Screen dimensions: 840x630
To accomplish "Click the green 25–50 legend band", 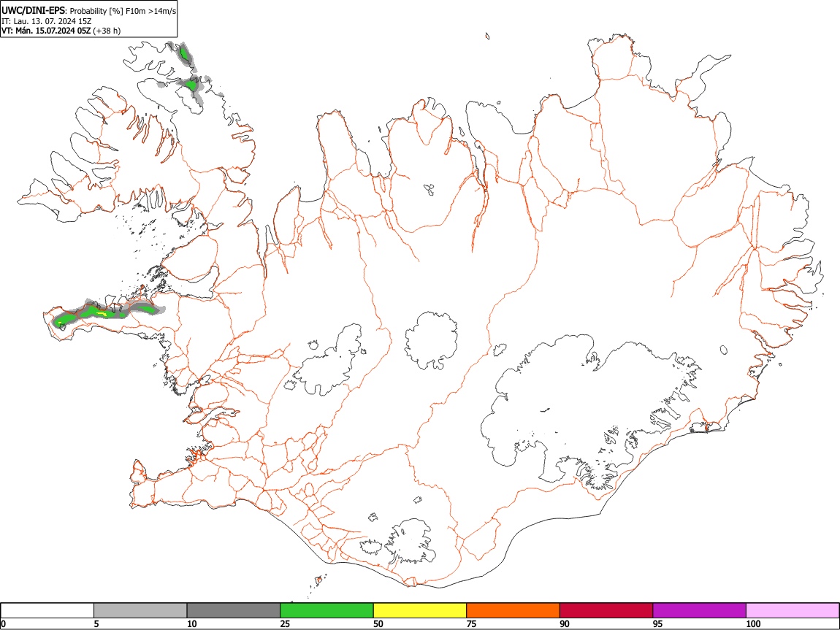I will pos(327,610).
